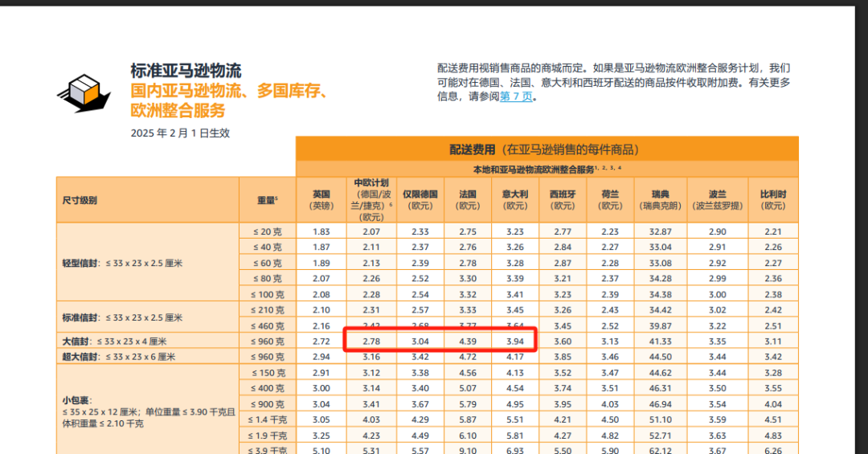868x454 pixels.
Task: Click the 重量 column header
Action: point(268,200)
